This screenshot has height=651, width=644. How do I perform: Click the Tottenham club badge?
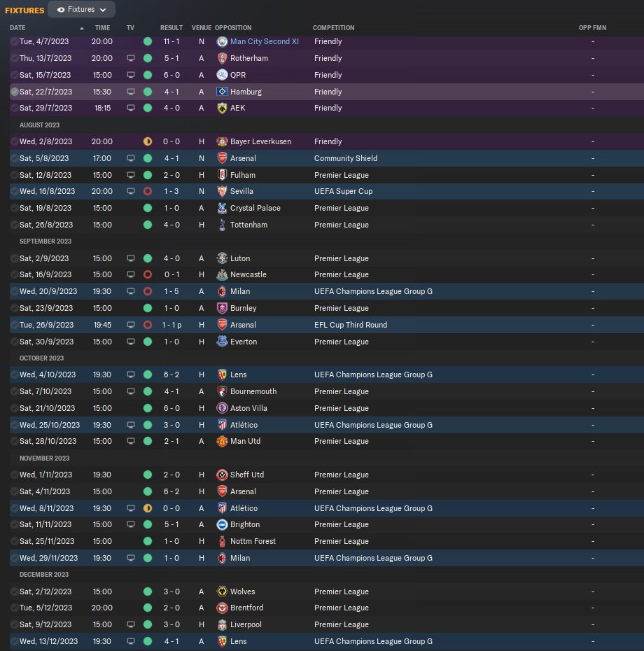coord(222,225)
